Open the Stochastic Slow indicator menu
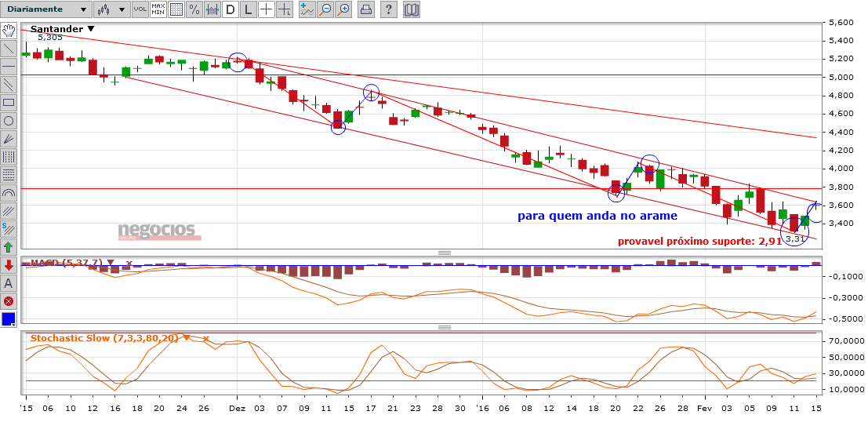The width and height of the screenshot is (868, 422). (x=187, y=338)
